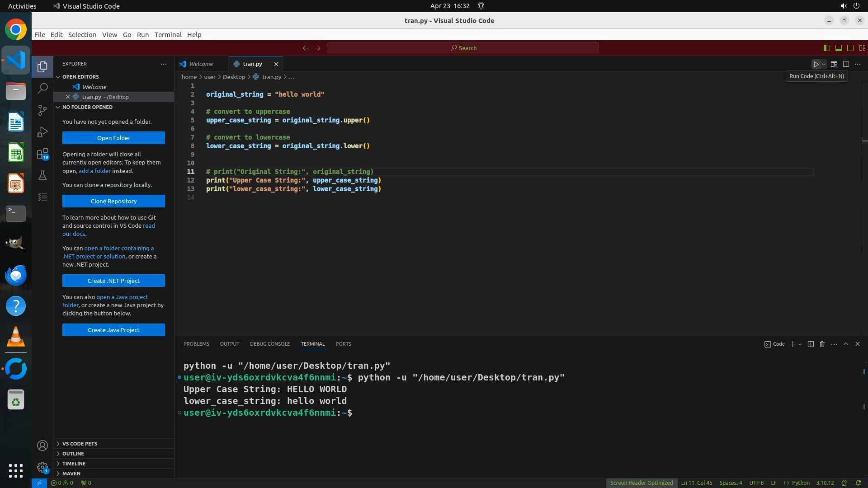Toggle primary side bar layout icon

(827, 48)
